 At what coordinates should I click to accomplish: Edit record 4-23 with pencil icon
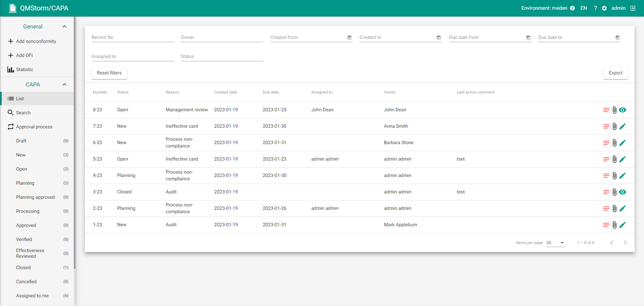pos(623,176)
